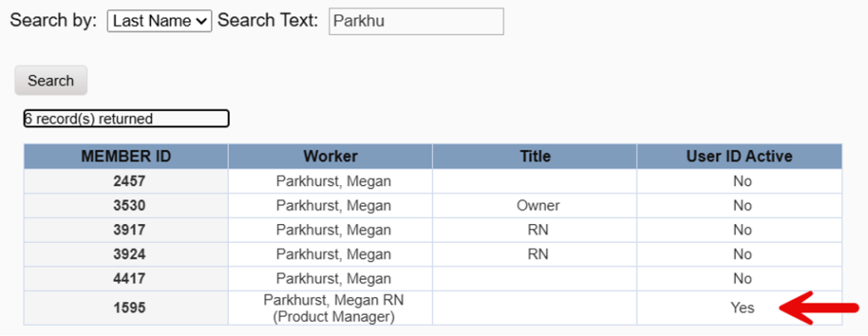
Task: Click the MEMBER ID column header
Action: (126, 156)
